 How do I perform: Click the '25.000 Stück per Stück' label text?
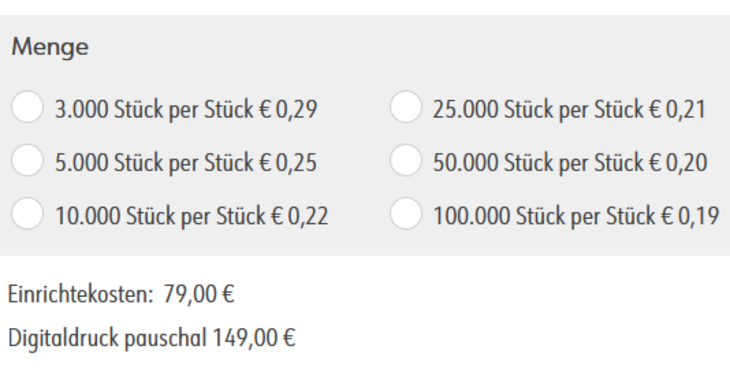(x=539, y=110)
